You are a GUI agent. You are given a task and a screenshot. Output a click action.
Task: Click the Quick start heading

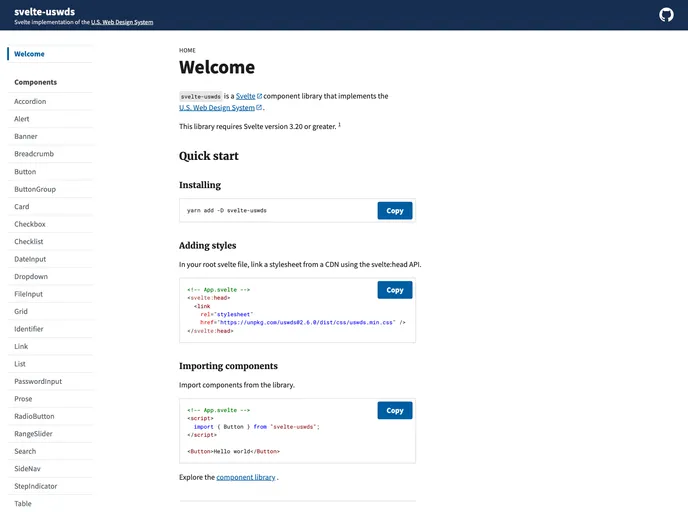tap(209, 156)
